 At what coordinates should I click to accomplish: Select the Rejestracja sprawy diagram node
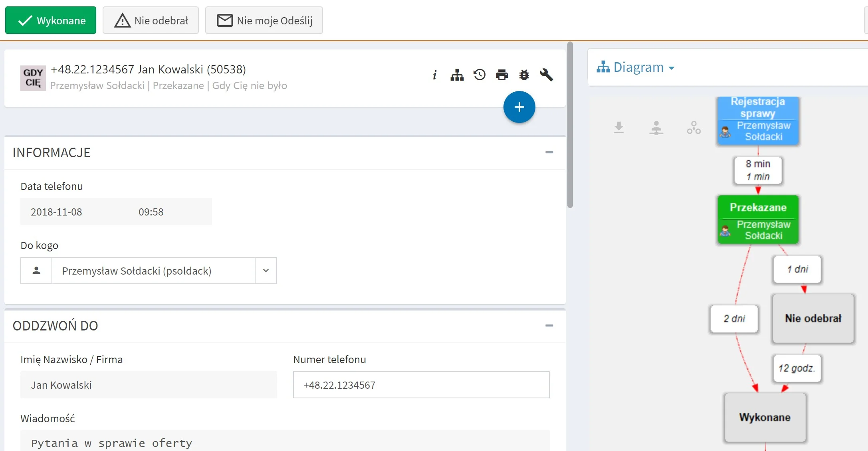pyautogui.click(x=758, y=121)
